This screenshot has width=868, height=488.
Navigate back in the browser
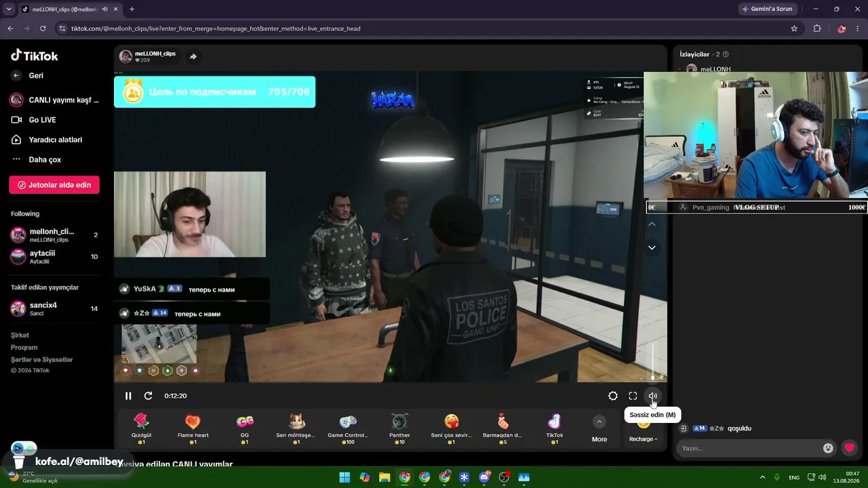pyautogui.click(x=10, y=28)
